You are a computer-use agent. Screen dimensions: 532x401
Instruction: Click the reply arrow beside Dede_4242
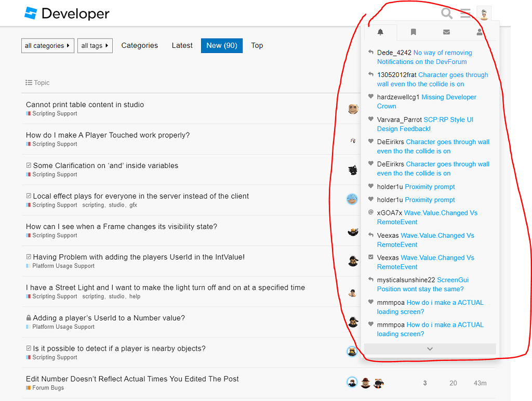[370, 52]
